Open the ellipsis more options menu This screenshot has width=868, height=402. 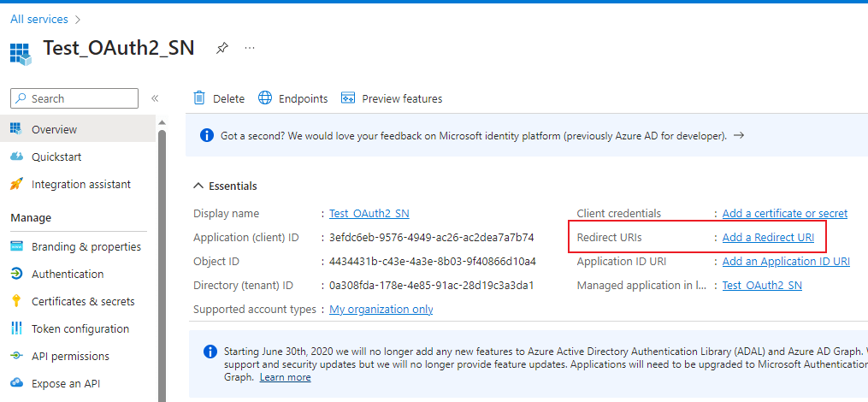point(250,48)
